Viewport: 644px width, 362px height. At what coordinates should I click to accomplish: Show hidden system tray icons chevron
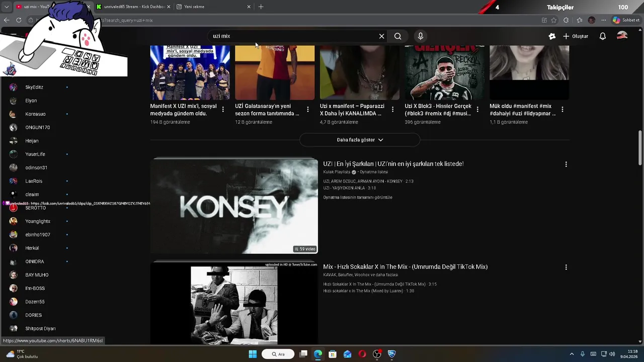click(x=572, y=354)
